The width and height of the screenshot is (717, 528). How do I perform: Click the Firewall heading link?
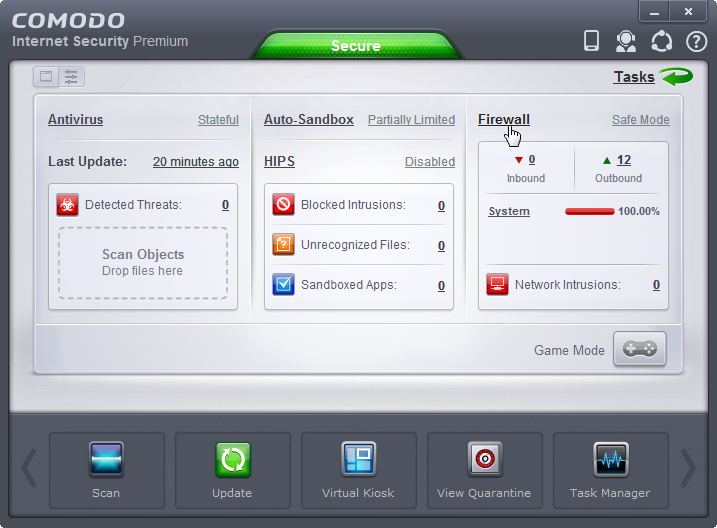503,120
